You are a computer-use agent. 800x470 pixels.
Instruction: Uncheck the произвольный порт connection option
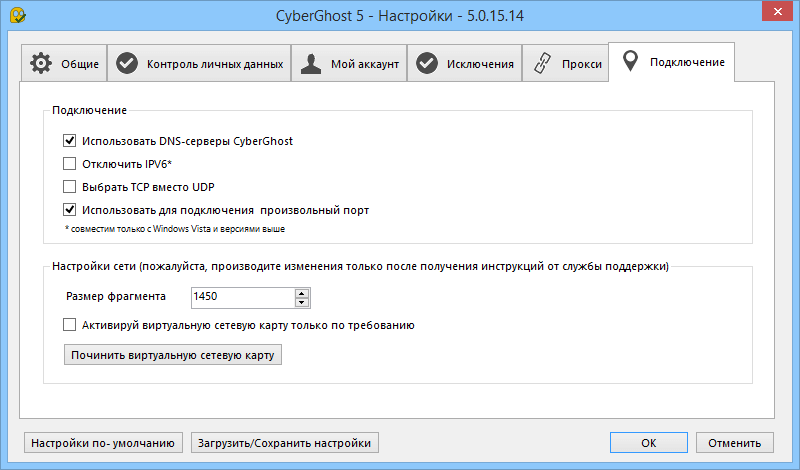coord(70,210)
